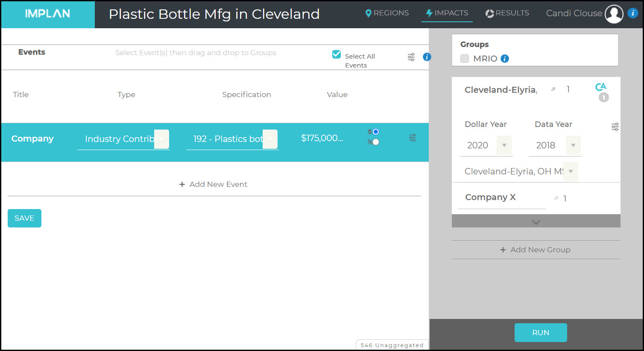Edit the Company event title
Screen dimensions: 644x351
click(32, 139)
